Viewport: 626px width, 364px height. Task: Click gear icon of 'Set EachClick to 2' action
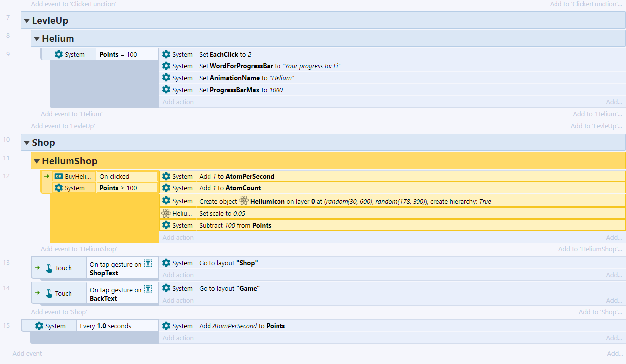166,55
